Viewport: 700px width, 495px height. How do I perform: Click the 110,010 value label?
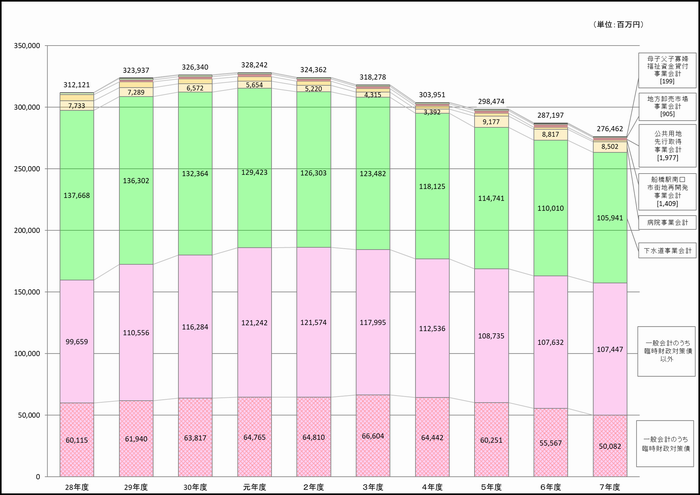(x=550, y=208)
